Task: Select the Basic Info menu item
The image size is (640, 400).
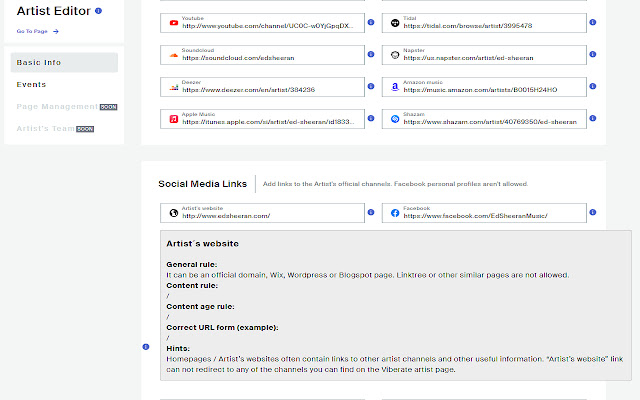Action: coord(64,62)
